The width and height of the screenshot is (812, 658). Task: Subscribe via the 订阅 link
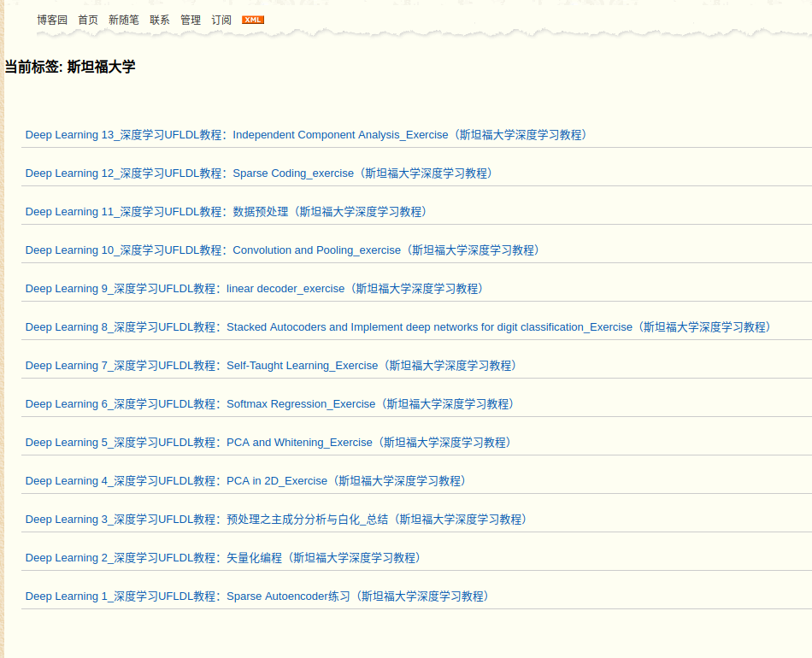click(x=221, y=19)
